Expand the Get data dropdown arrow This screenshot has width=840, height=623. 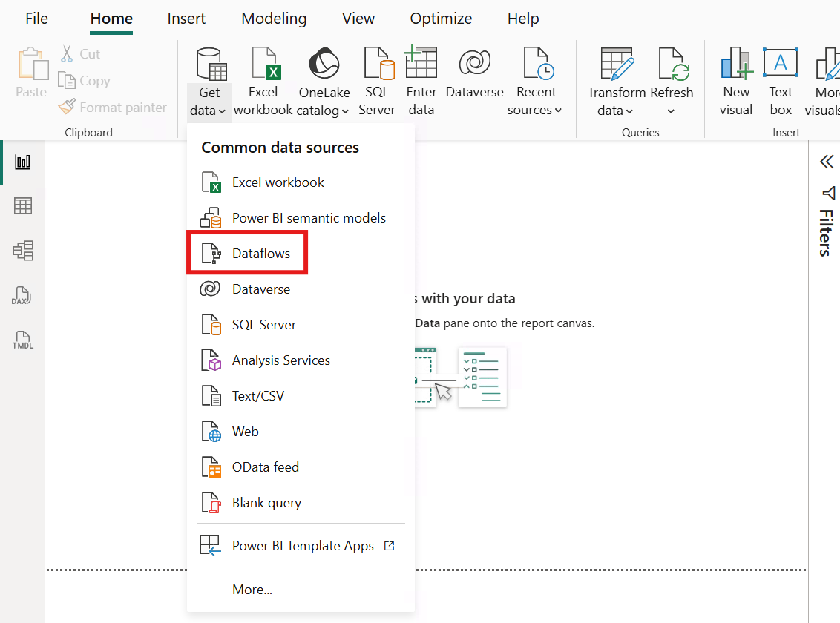click(222, 111)
